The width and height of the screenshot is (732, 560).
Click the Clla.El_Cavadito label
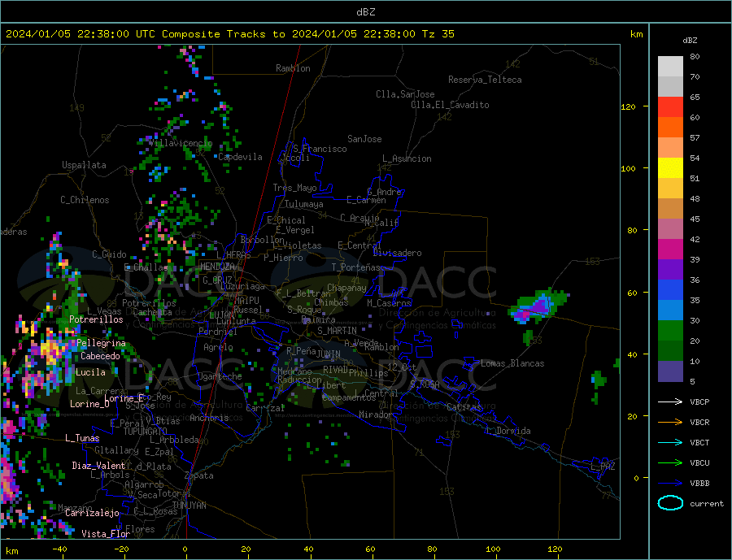pos(450,105)
